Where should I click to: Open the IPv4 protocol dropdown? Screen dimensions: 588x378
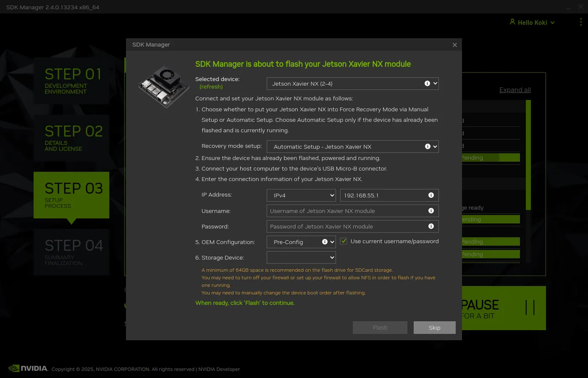click(301, 195)
